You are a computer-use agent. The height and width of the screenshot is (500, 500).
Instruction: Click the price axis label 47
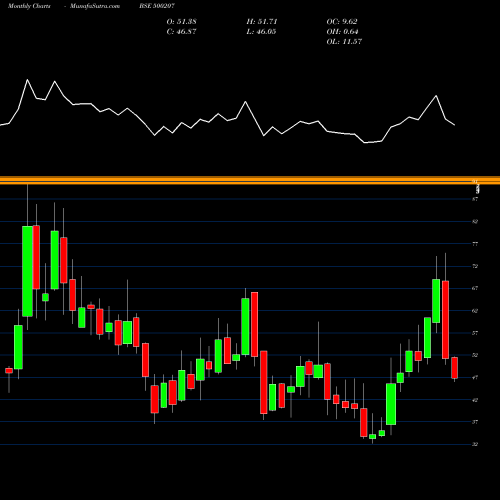click(x=475, y=378)
